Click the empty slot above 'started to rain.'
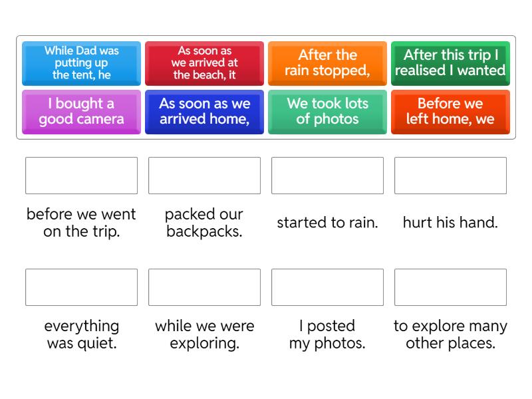 327,176
